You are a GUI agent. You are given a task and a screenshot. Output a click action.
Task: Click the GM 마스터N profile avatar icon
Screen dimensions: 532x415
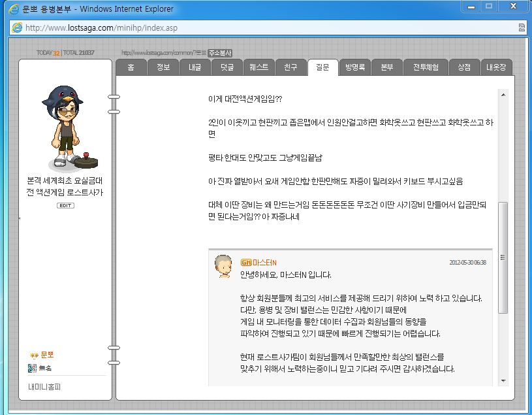224,266
